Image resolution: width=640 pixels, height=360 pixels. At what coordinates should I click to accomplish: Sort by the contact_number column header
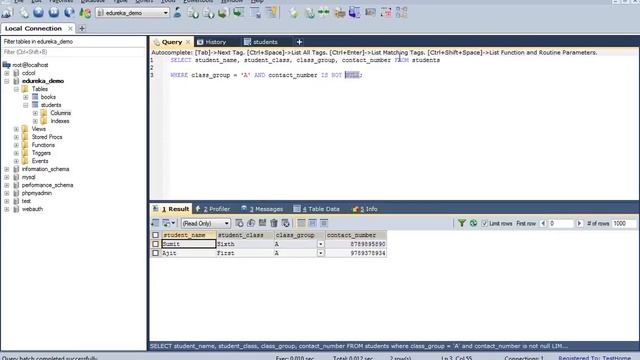coord(356,235)
